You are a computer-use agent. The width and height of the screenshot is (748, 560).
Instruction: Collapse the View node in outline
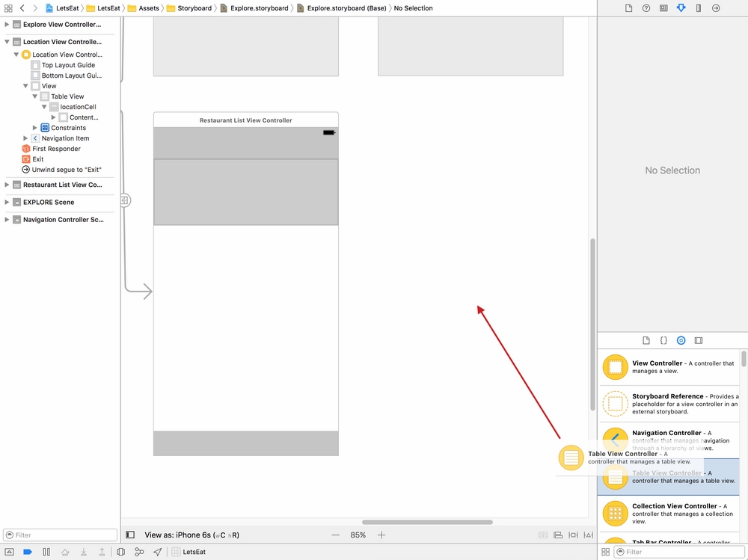tap(25, 86)
